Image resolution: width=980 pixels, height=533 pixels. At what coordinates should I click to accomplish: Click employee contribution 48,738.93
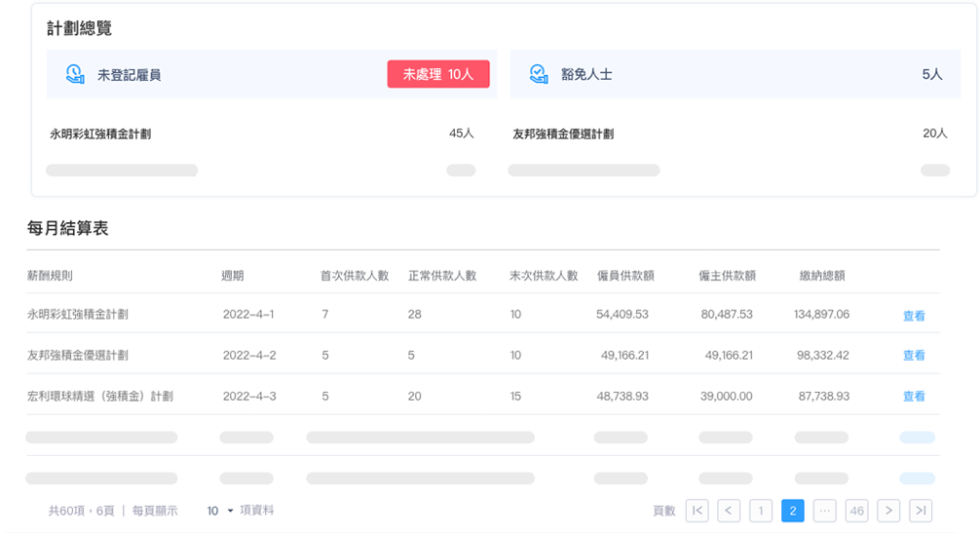click(x=622, y=397)
